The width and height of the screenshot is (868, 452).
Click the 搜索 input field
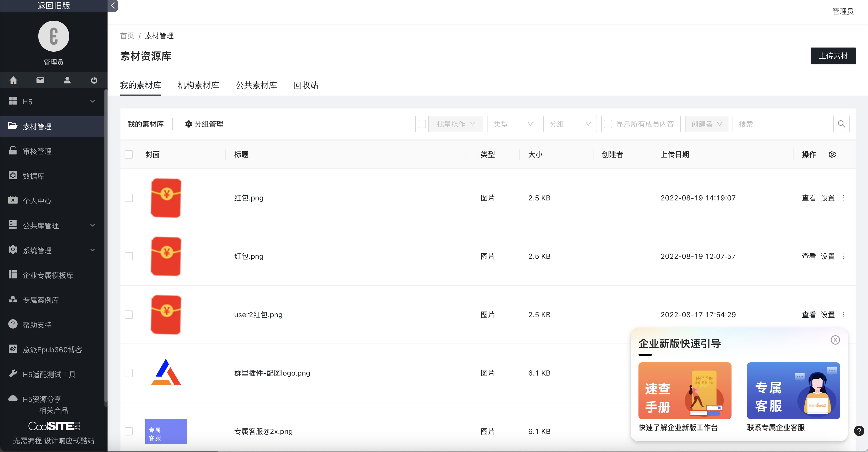(x=782, y=124)
